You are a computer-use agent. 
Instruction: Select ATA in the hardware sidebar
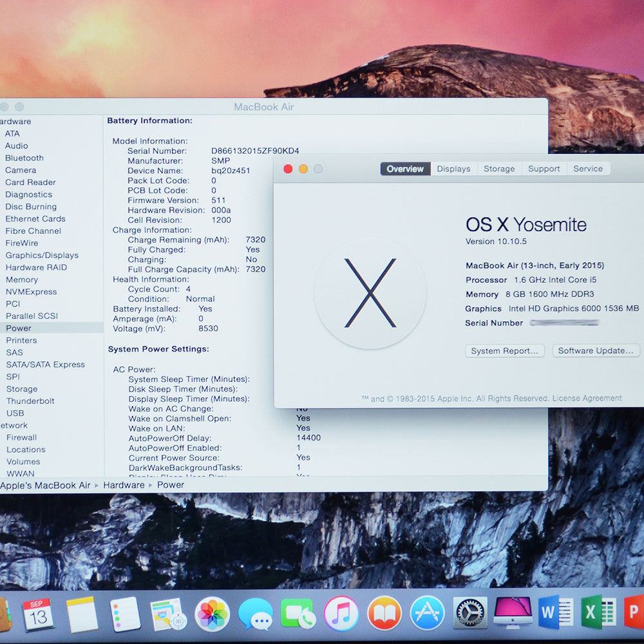tap(12, 133)
